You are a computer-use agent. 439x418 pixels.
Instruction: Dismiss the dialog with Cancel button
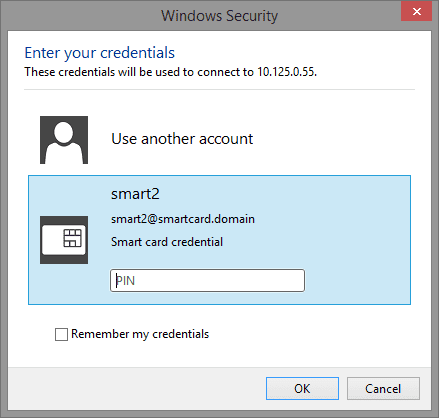coord(383,388)
